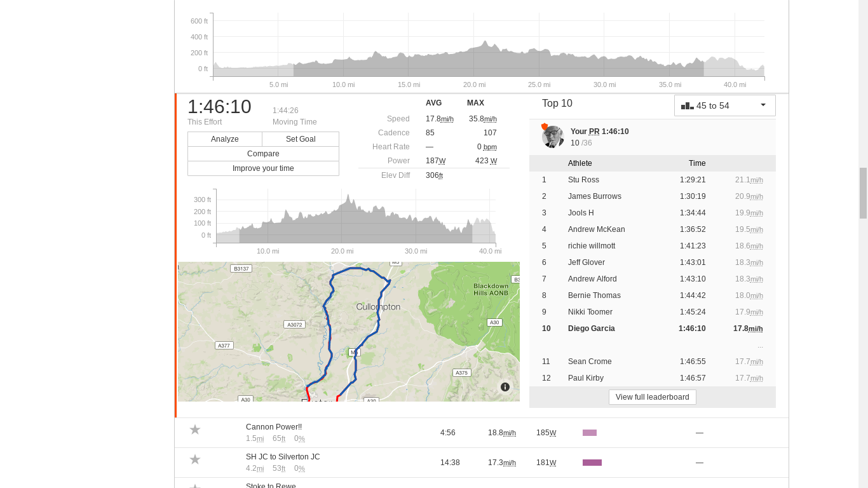
Task: Click the dropdown arrow of the age filter
Action: click(763, 105)
